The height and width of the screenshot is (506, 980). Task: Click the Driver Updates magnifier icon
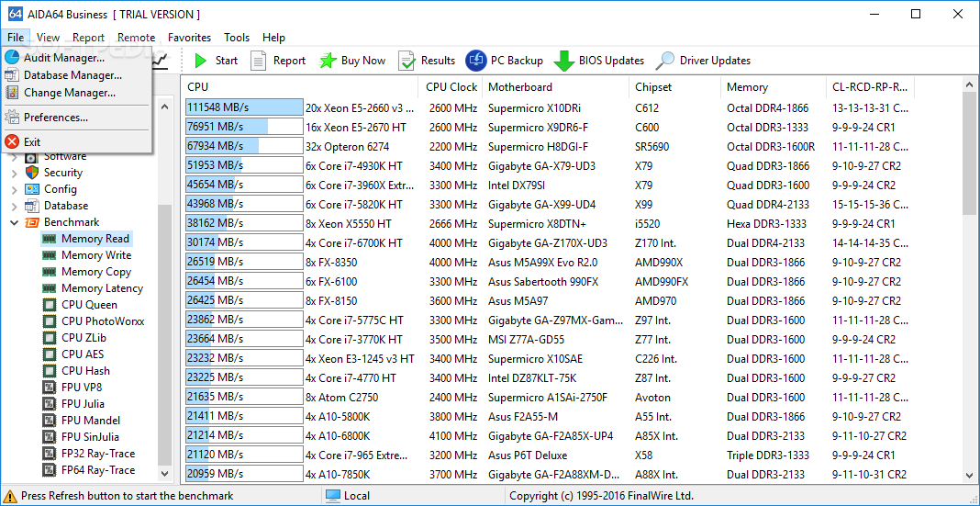click(x=665, y=61)
